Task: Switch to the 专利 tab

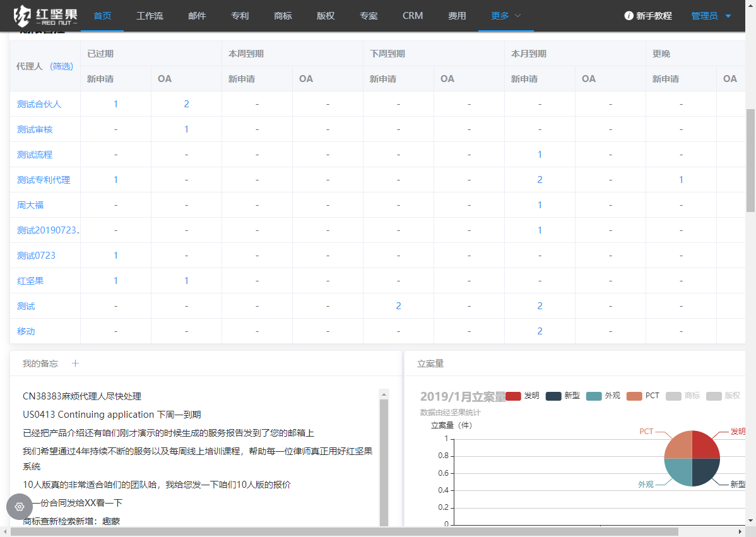Action: tap(240, 16)
